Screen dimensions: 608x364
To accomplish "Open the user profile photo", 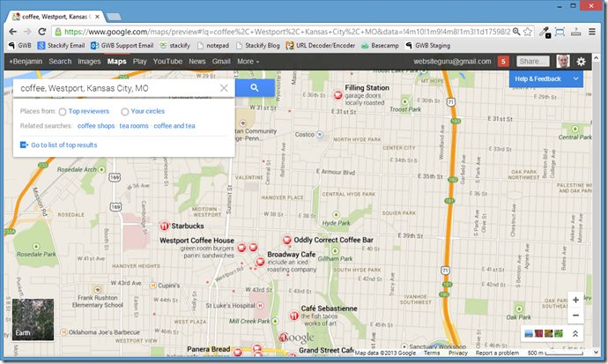I will click(x=563, y=61).
